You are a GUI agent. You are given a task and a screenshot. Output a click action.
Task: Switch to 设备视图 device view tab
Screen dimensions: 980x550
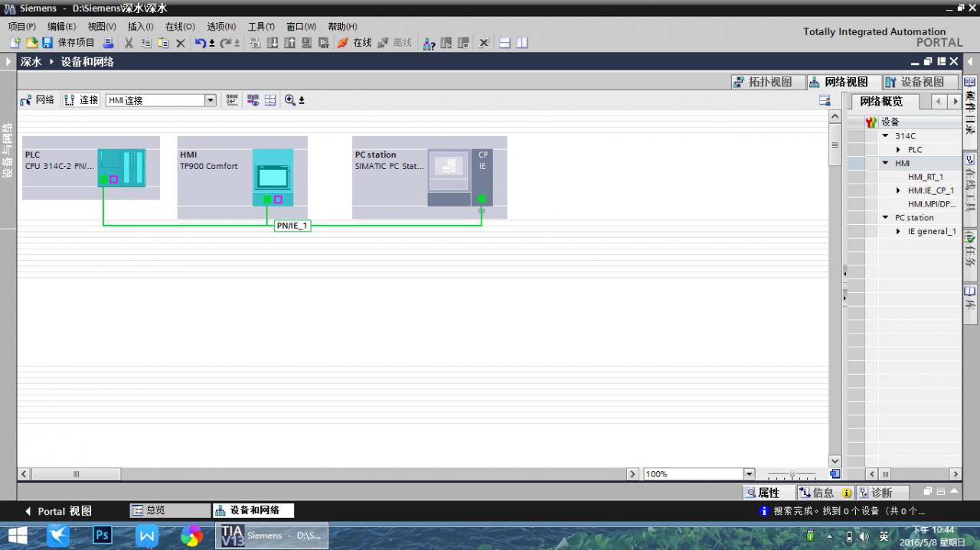click(x=920, y=82)
